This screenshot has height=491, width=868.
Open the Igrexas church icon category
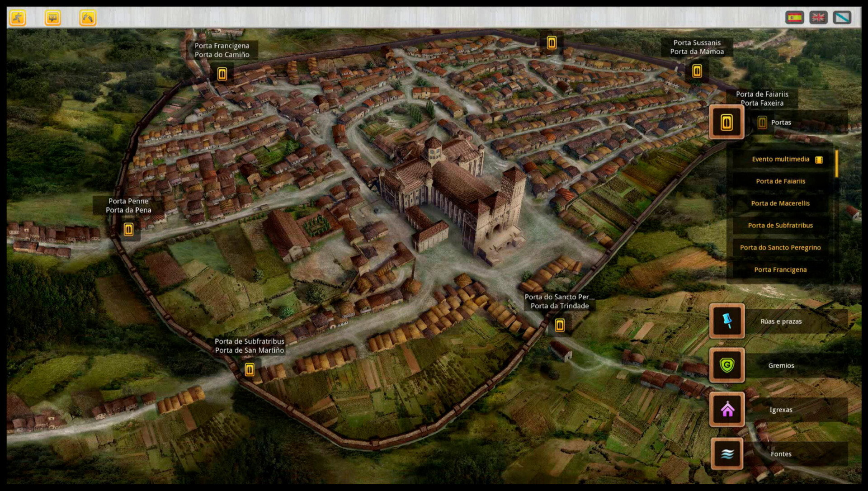(x=726, y=410)
